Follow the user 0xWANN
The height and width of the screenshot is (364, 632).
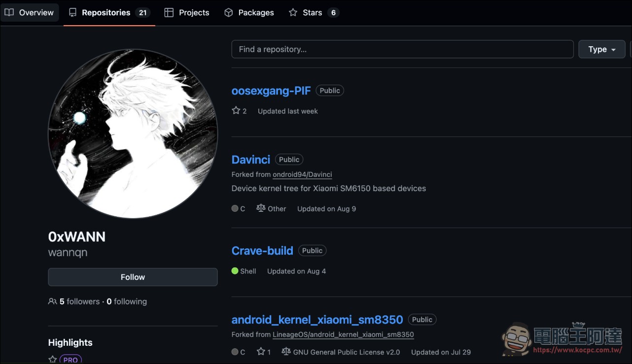(133, 277)
